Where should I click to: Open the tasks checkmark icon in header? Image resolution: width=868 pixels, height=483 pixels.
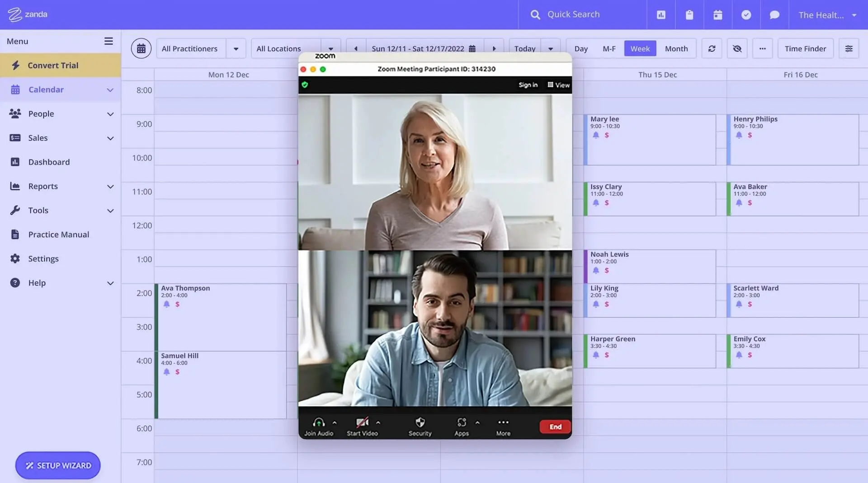pyautogui.click(x=746, y=14)
